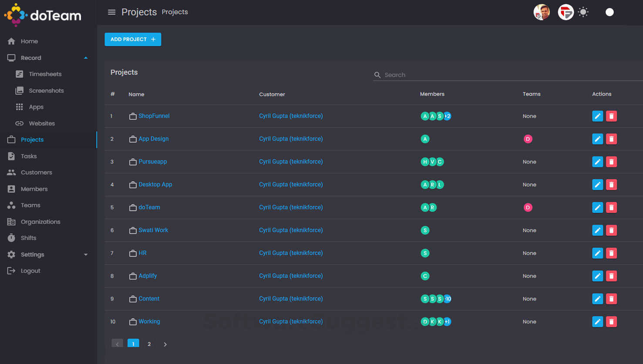
Task: Click the edit icon for doTeam project
Action: pos(597,208)
